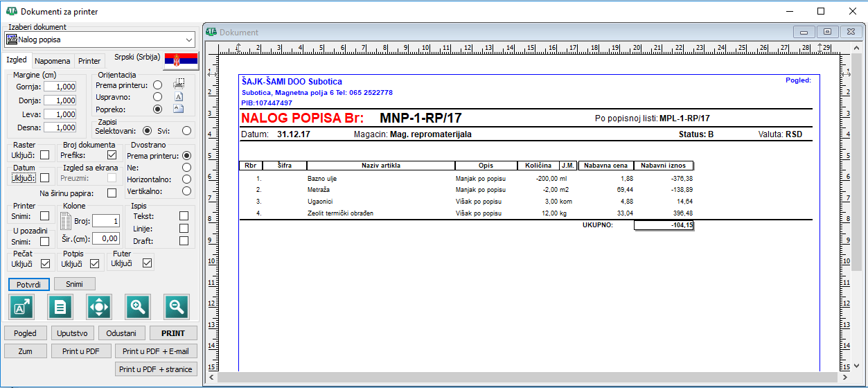Click the portrait page icon beside Uspravno

(179, 96)
